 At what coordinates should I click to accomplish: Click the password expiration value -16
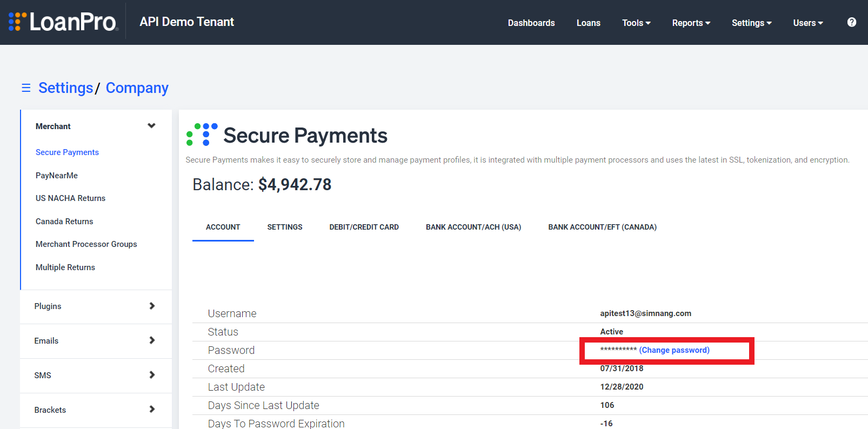[x=606, y=424]
